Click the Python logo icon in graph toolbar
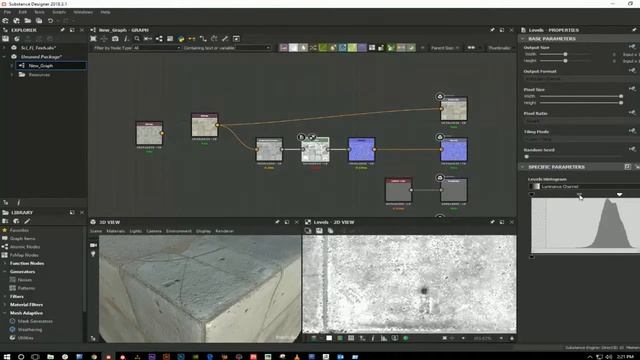 (x=181, y=39)
